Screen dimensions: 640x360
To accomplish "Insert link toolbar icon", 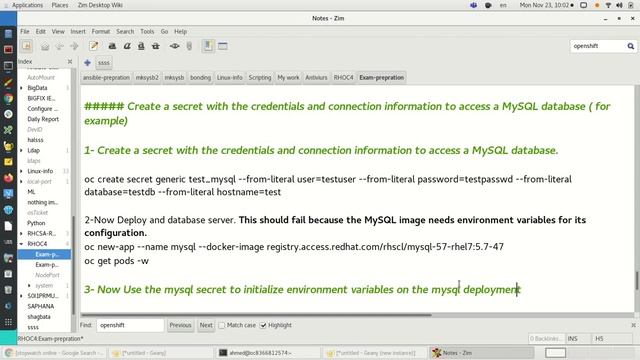I will tap(175, 46).
